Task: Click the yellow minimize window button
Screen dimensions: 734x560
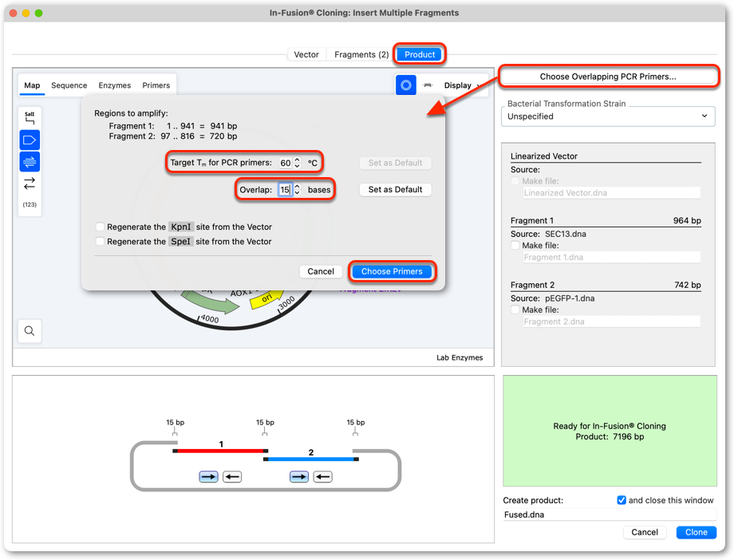Action: [26, 13]
